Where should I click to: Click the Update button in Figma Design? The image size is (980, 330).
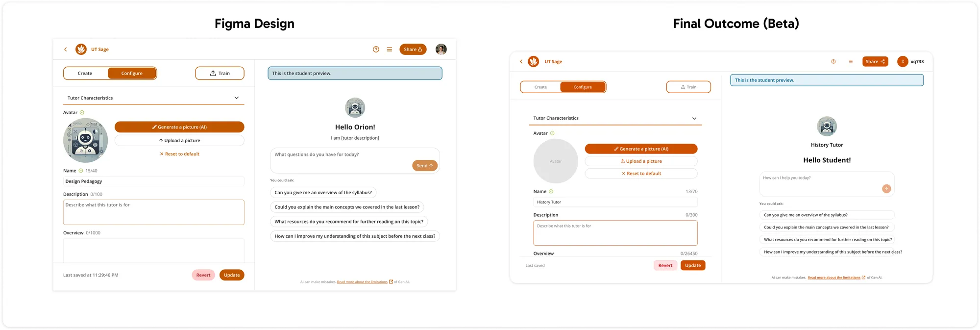232,275
